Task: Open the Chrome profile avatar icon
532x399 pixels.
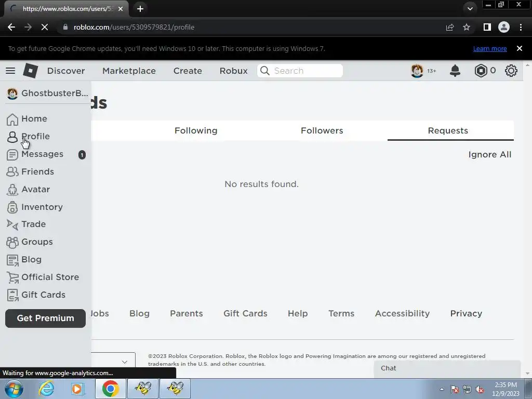Action: (x=504, y=27)
